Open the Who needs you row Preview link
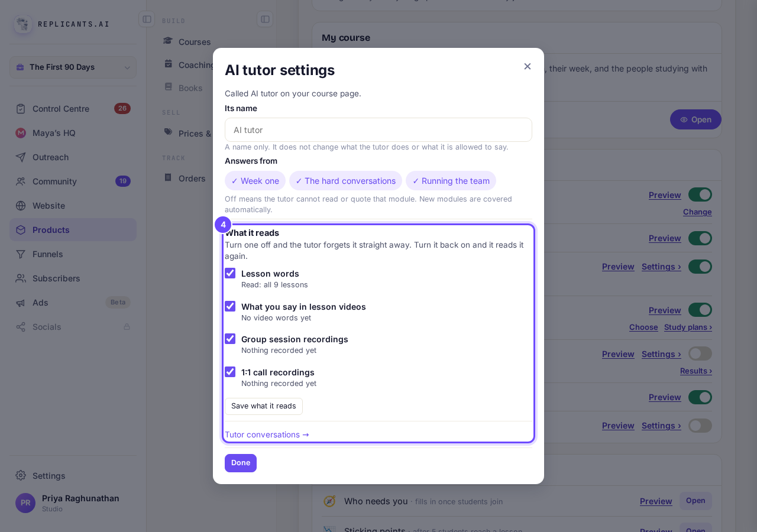 656,501
